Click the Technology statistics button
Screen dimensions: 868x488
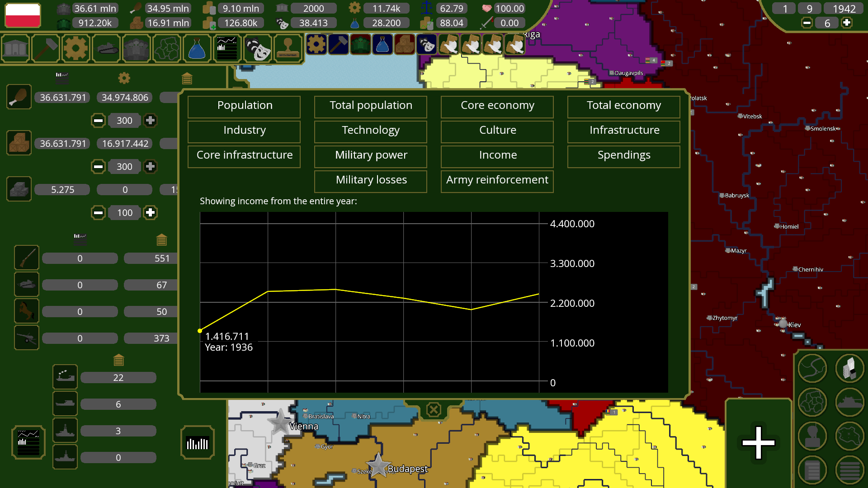click(371, 131)
